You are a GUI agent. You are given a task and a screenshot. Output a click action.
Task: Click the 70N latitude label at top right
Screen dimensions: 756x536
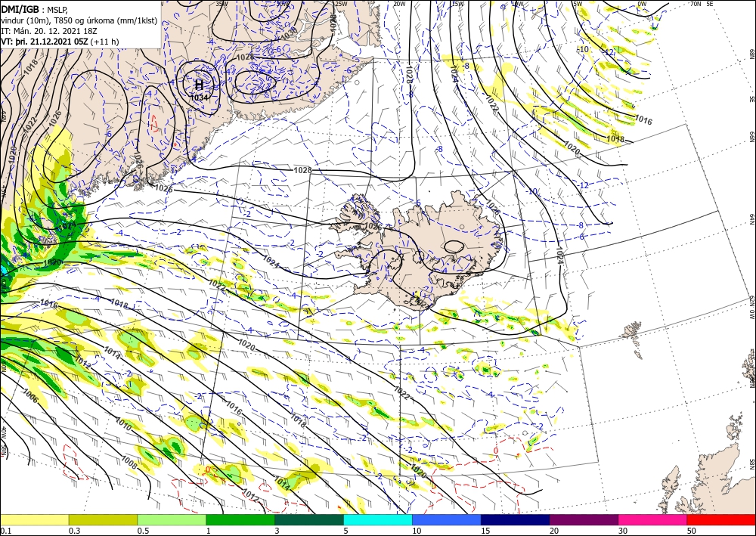click(695, 4)
